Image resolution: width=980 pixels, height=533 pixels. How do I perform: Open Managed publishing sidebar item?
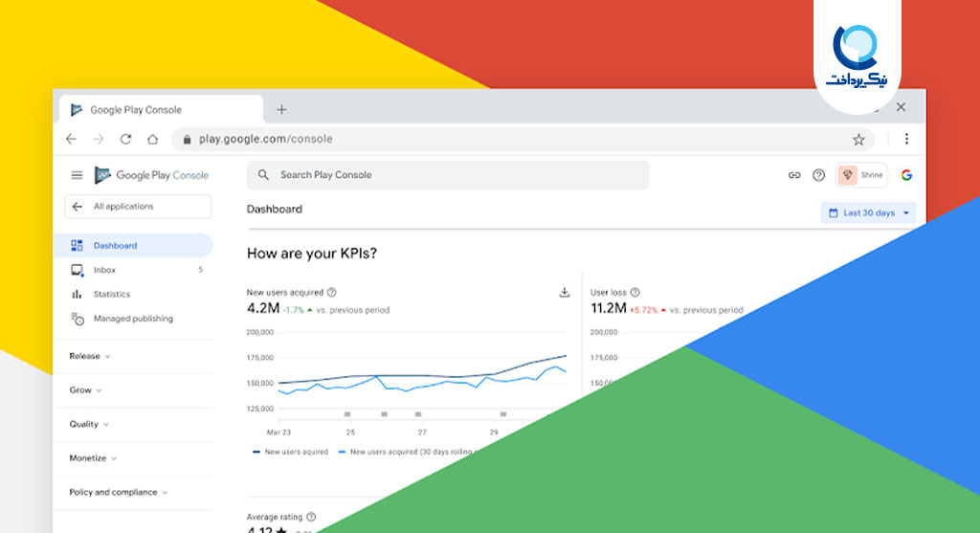133,319
